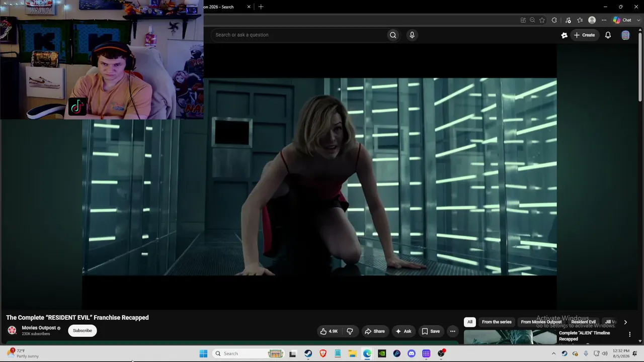Click the Resident Evil video player
The image size is (644, 362).
click(x=319, y=176)
